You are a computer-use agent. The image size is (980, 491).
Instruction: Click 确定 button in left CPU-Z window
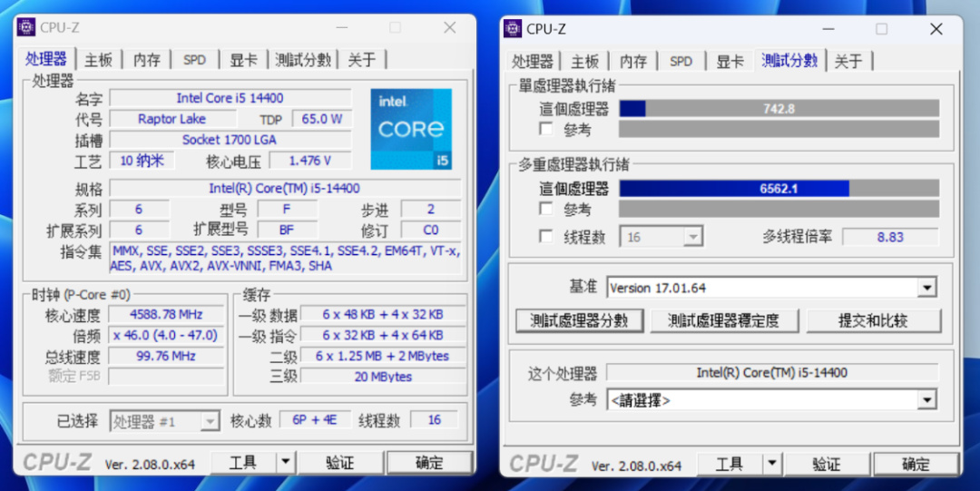429,462
